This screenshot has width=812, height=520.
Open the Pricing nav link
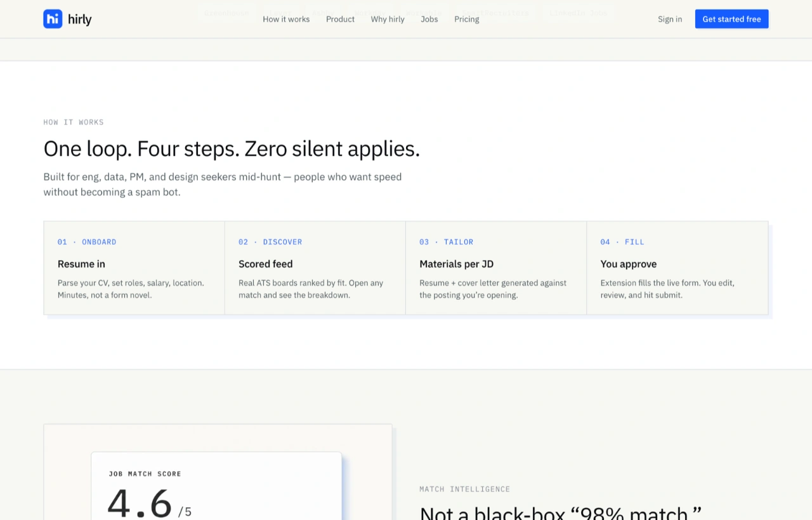(x=467, y=19)
